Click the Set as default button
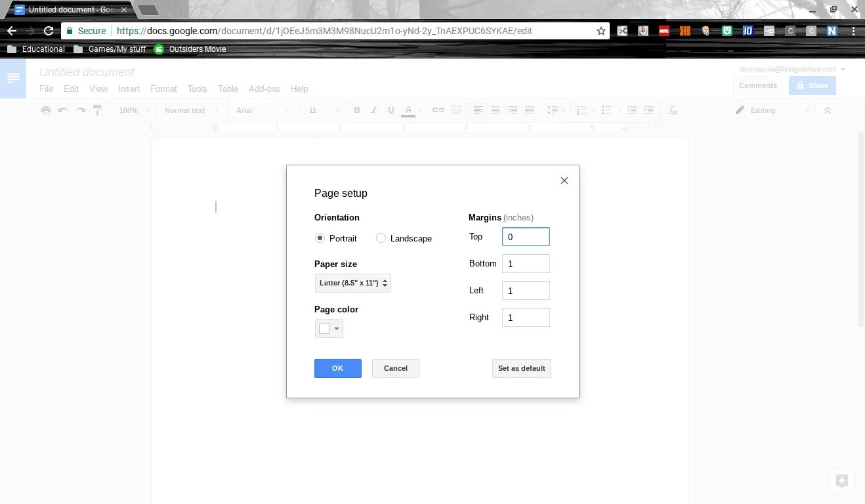 (521, 368)
